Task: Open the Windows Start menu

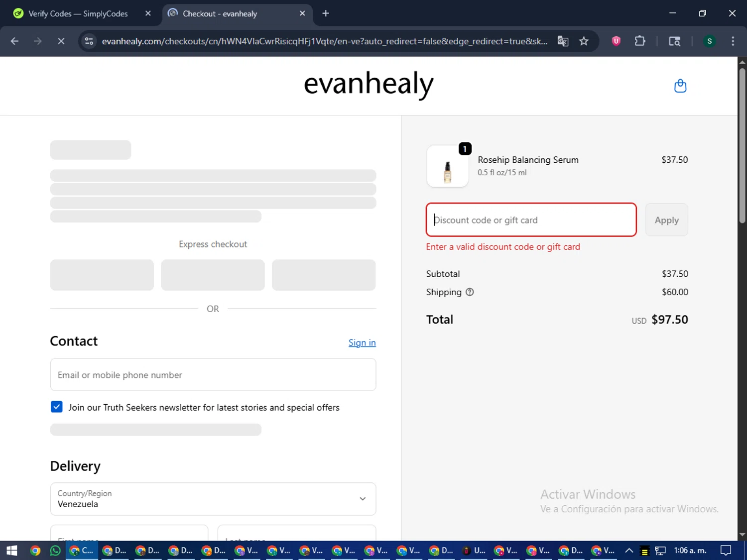Action: [x=12, y=551]
